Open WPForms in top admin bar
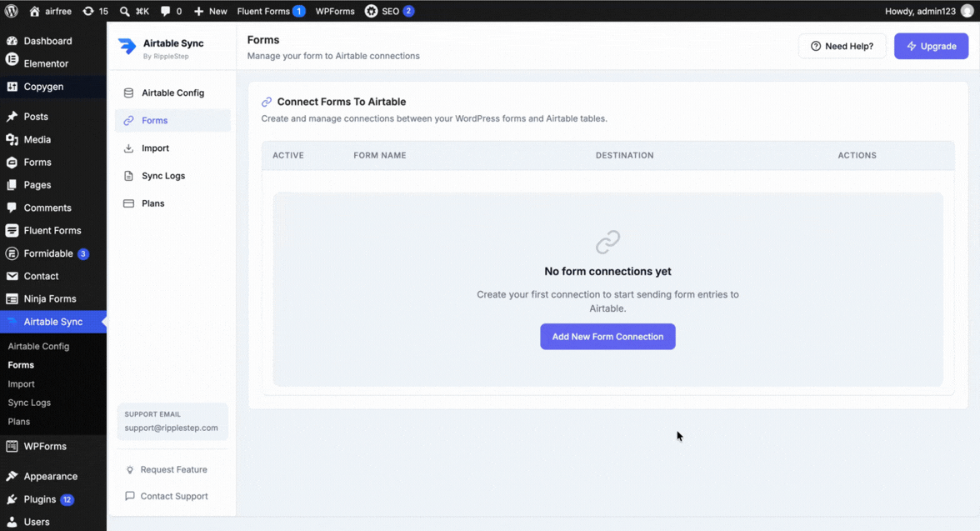This screenshot has height=531, width=980. (335, 11)
